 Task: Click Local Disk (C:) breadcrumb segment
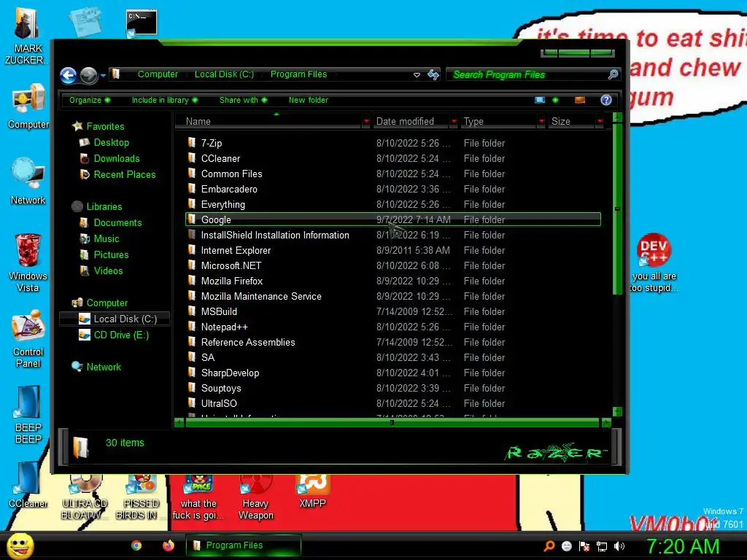tap(224, 74)
